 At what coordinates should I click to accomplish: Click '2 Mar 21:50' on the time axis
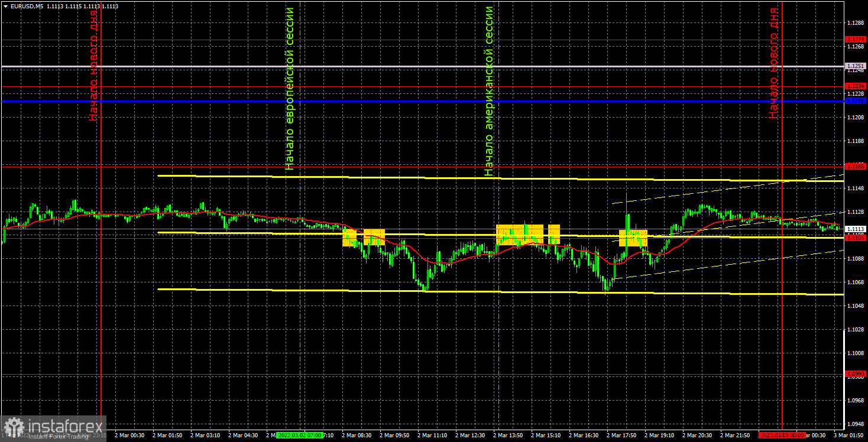click(x=735, y=435)
